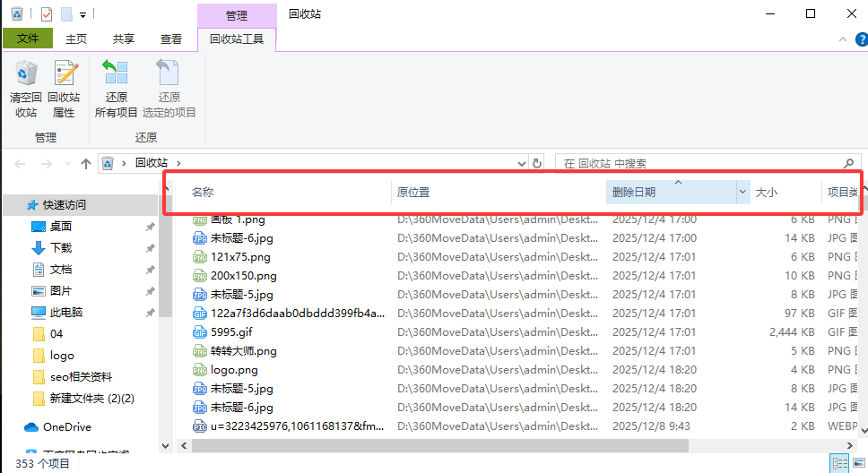The width and height of the screenshot is (868, 473).
Task: Click the Recycle Bin icon in title bar
Action: coord(17,13)
